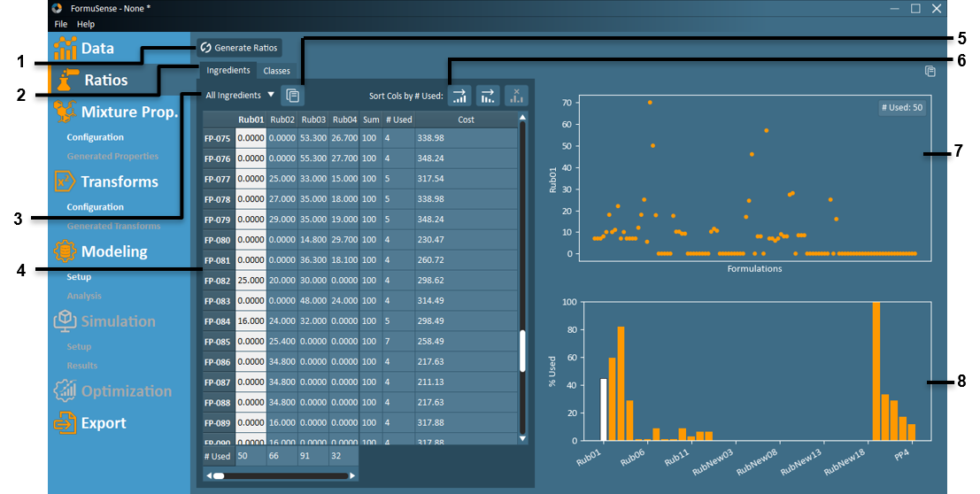Switch to the Classes tab

[x=276, y=71]
